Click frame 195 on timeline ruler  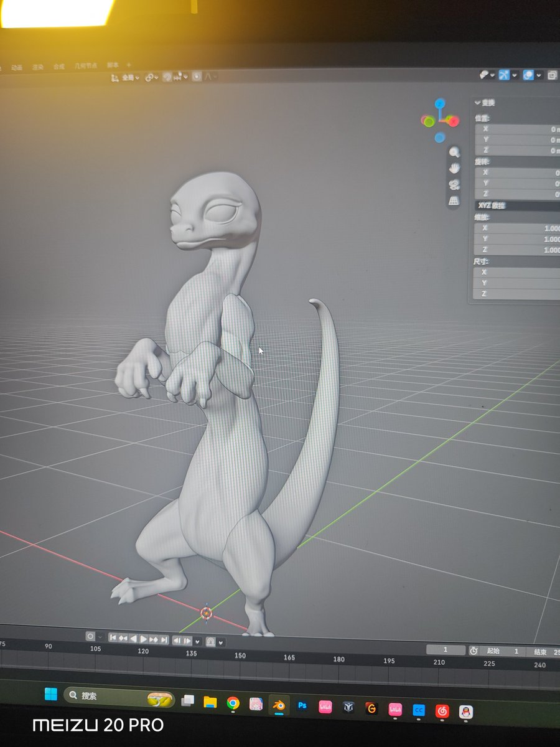389,660
